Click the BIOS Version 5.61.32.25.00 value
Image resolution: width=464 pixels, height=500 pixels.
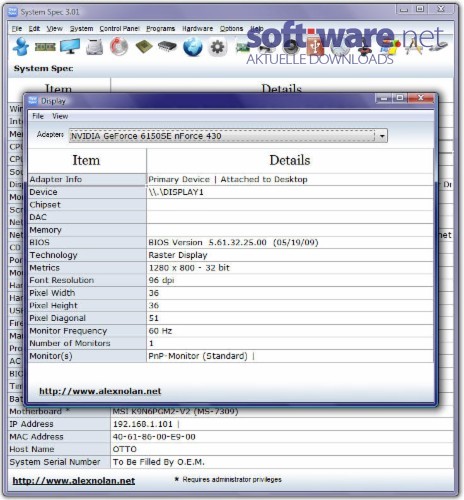(x=233, y=242)
